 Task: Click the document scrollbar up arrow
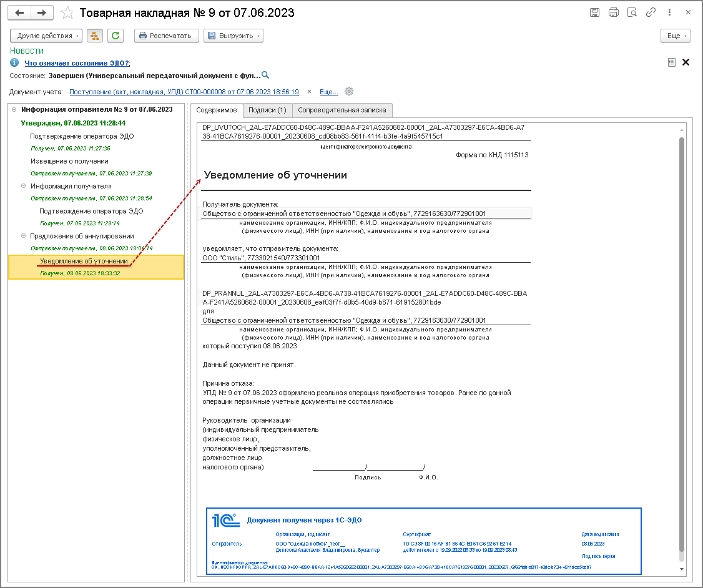(x=682, y=130)
